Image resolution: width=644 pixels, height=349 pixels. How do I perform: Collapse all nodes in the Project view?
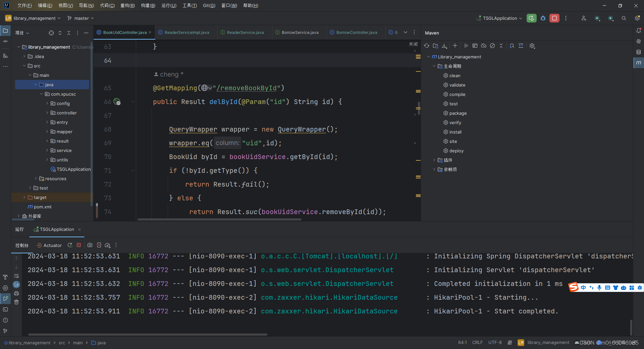click(69, 33)
